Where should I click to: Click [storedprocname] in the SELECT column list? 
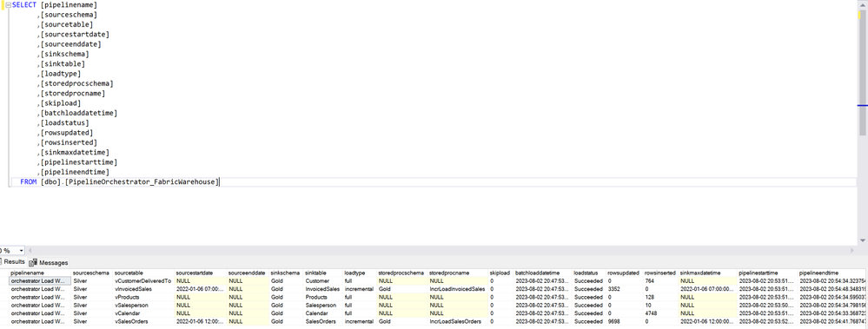pos(72,94)
